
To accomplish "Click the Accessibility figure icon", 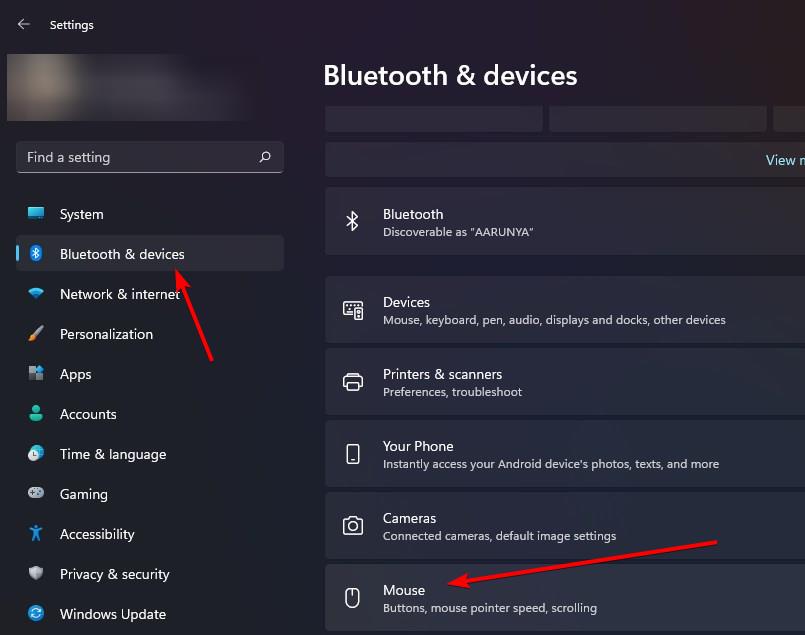I will (x=36, y=534).
